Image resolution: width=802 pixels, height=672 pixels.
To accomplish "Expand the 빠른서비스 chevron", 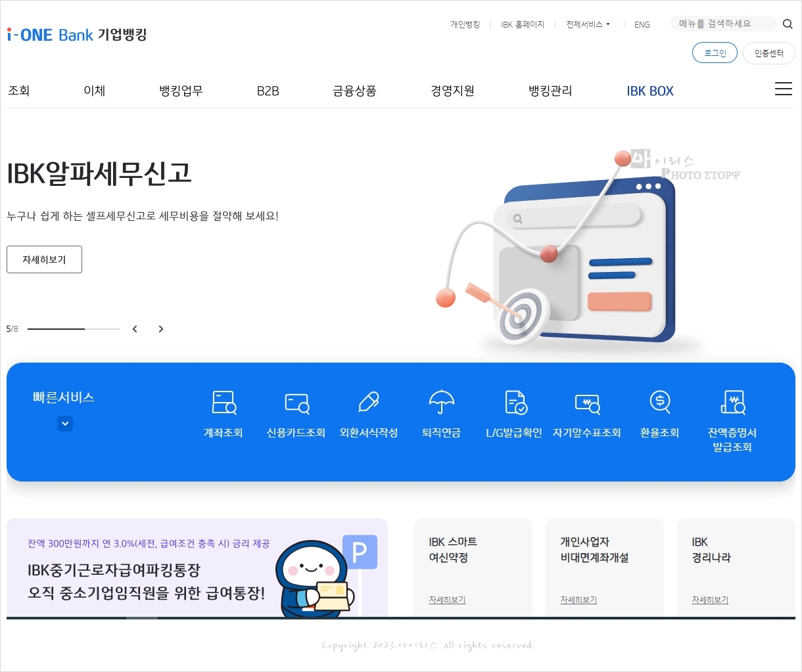I will [x=64, y=424].
